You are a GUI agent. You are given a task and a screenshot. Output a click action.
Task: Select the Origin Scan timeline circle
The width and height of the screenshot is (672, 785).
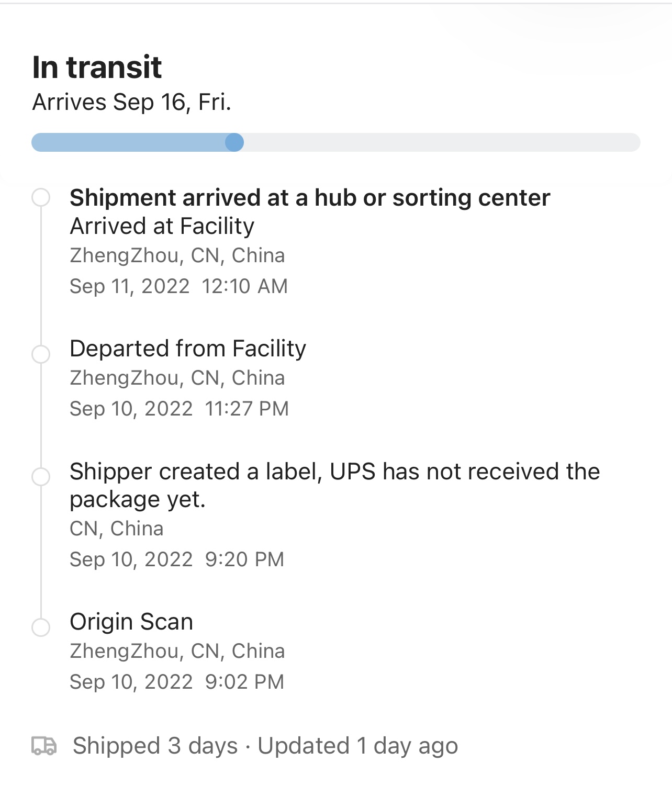(x=41, y=627)
